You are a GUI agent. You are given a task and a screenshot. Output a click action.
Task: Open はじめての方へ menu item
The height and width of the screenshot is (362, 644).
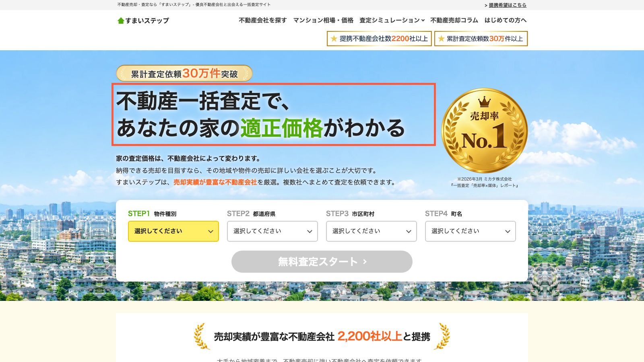[506, 20]
